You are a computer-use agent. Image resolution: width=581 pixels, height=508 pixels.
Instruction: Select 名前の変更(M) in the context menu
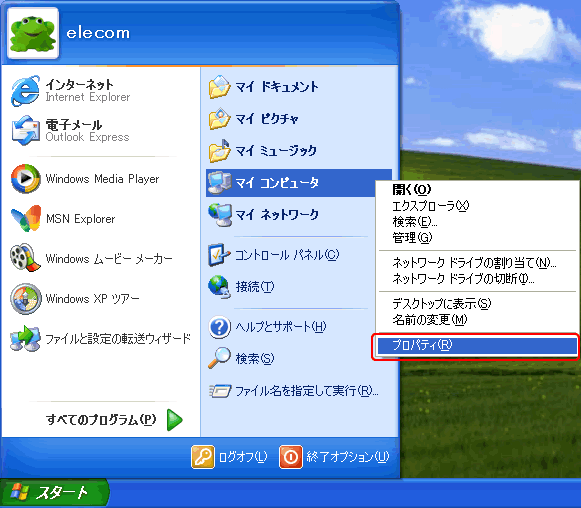(430, 319)
